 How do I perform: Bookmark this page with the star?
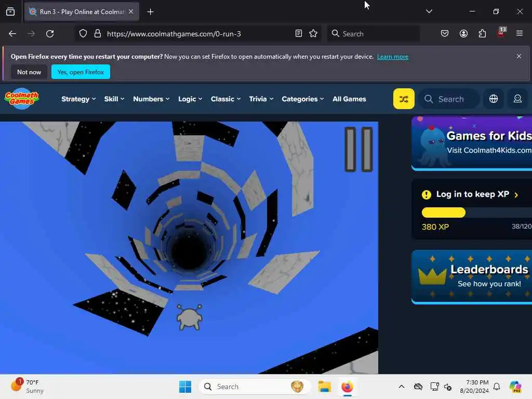click(x=313, y=34)
